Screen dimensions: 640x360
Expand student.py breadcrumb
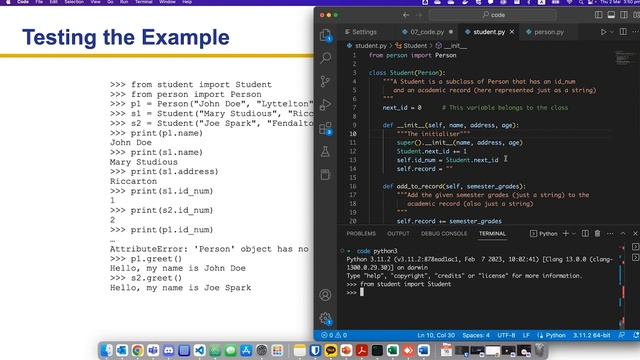pos(367,46)
